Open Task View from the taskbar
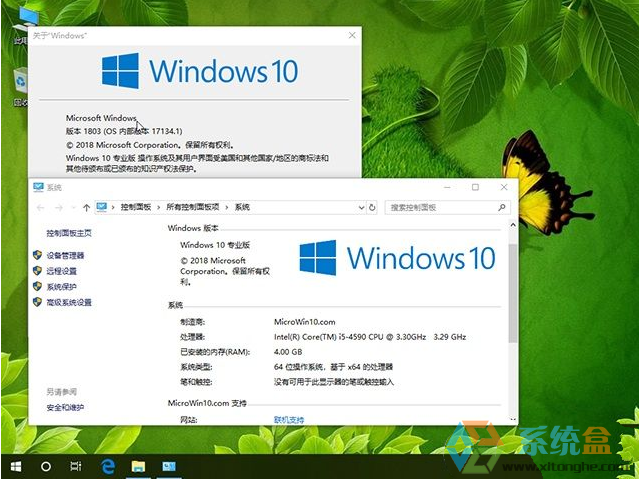This screenshot has width=639, height=479. coord(75,466)
